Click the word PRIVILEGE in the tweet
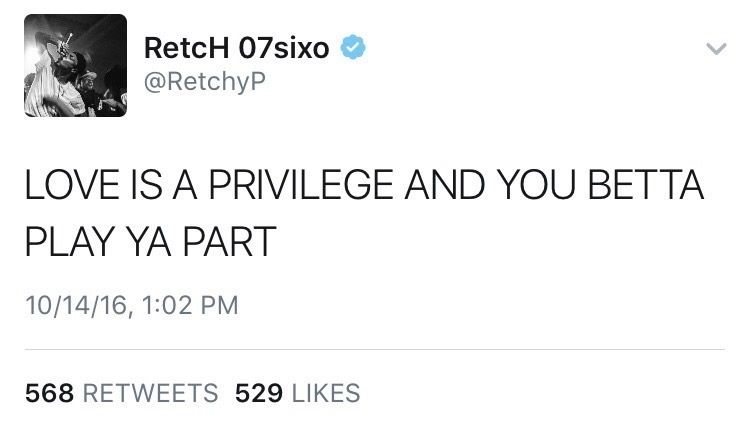Viewport: 750px width, 430px height. click(x=301, y=185)
